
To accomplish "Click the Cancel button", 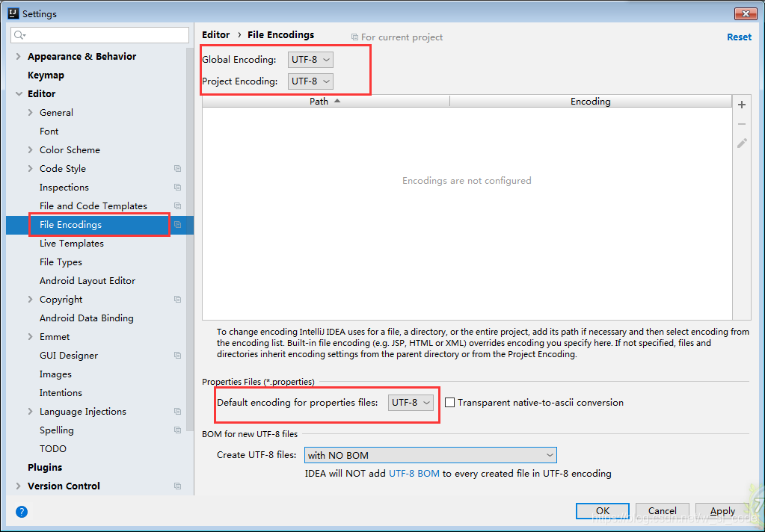I will click(x=662, y=510).
